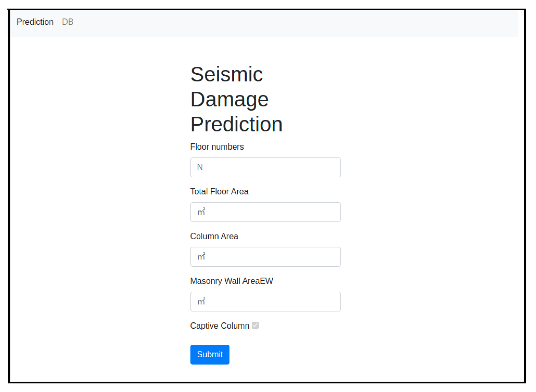536x392 pixels.
Task: Select the Column Area text box
Action: 265,257
